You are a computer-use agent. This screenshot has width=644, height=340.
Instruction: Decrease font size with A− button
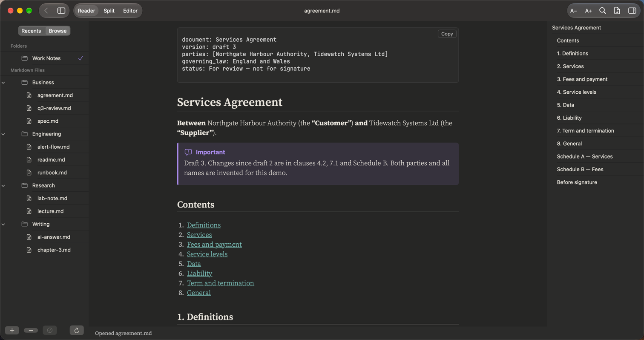574,11
